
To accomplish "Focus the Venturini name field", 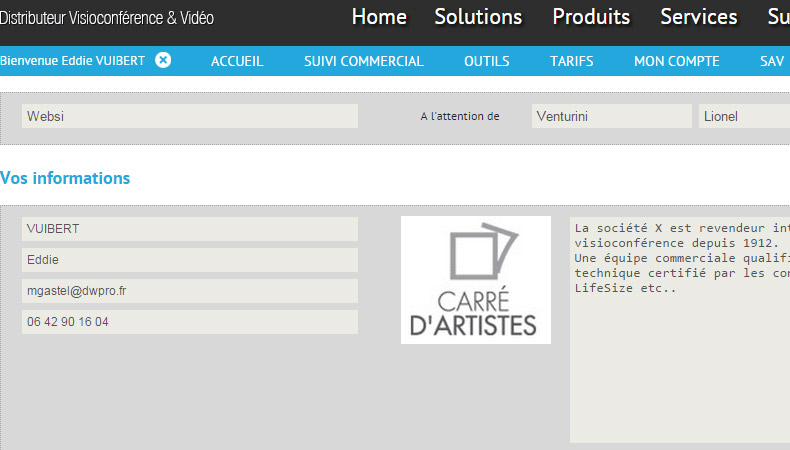I will coord(611,116).
